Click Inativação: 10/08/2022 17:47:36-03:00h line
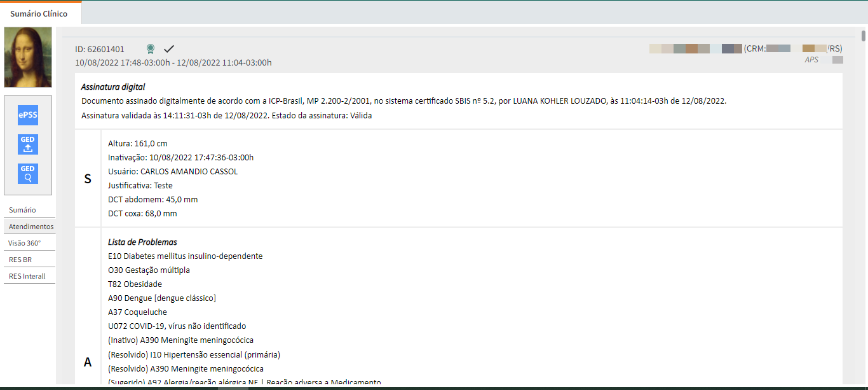The image size is (868, 390). coord(180,158)
